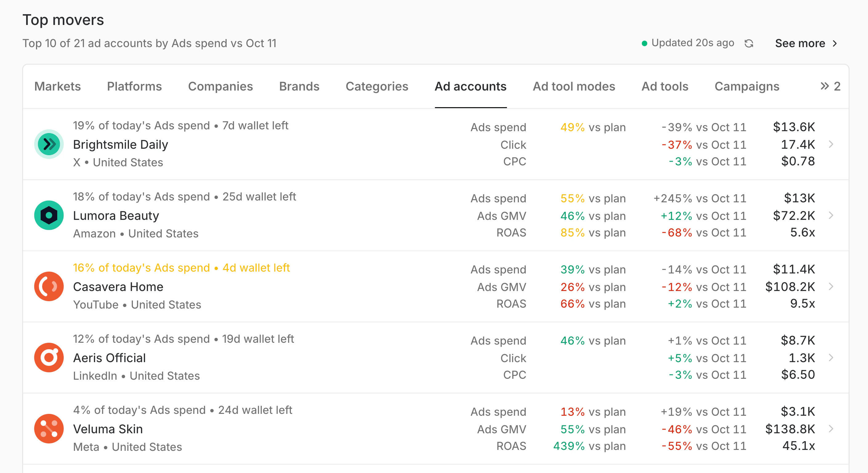Image resolution: width=868 pixels, height=473 pixels.
Task: Switch to the Brands tab
Action: click(x=299, y=87)
